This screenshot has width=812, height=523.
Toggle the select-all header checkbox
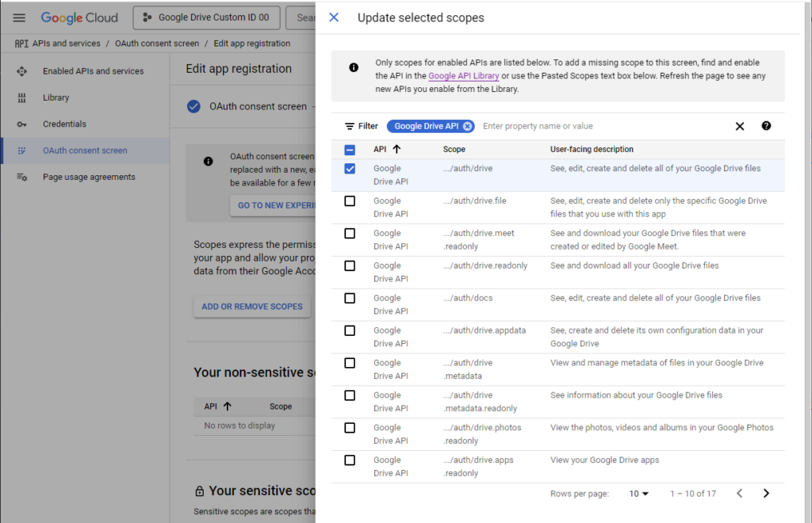(x=350, y=150)
